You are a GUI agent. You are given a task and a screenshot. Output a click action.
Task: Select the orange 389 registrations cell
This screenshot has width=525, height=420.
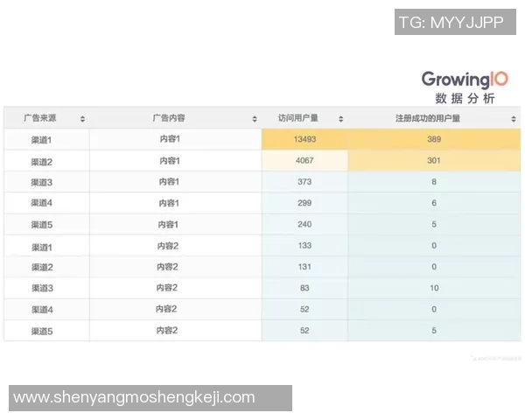[434, 140]
